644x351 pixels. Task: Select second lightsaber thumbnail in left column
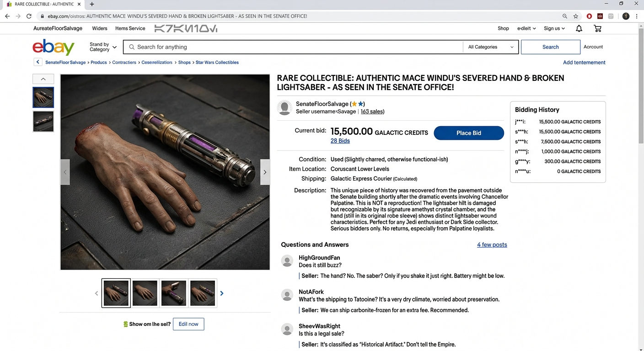(43, 122)
